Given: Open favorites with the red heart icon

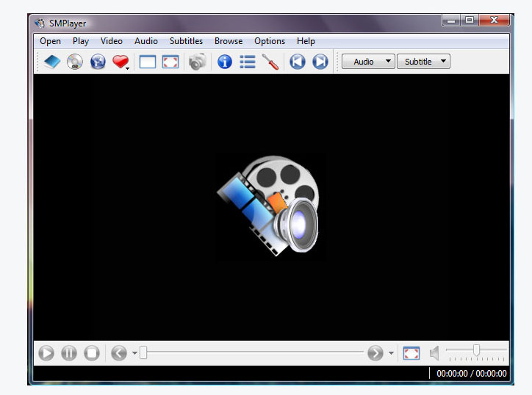Looking at the screenshot, I should [120, 62].
